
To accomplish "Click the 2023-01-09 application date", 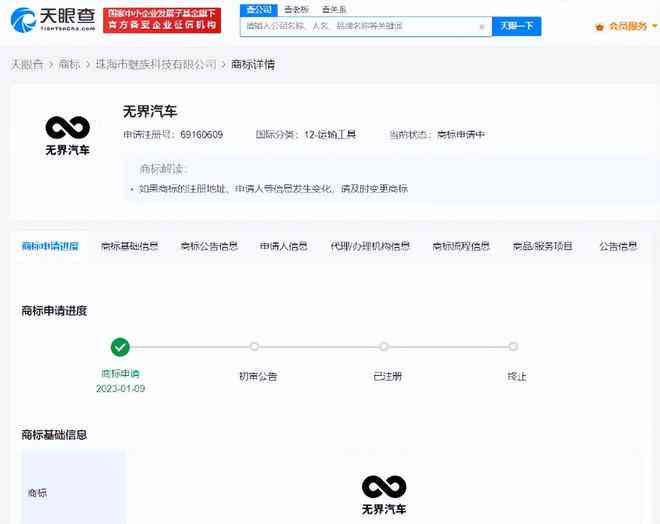I will [120, 388].
